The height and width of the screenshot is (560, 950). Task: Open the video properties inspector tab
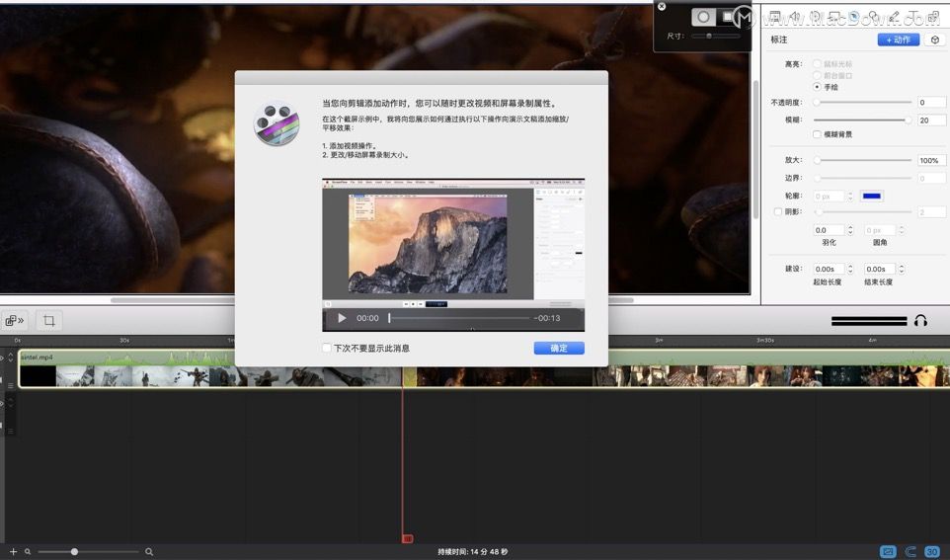[x=775, y=17]
